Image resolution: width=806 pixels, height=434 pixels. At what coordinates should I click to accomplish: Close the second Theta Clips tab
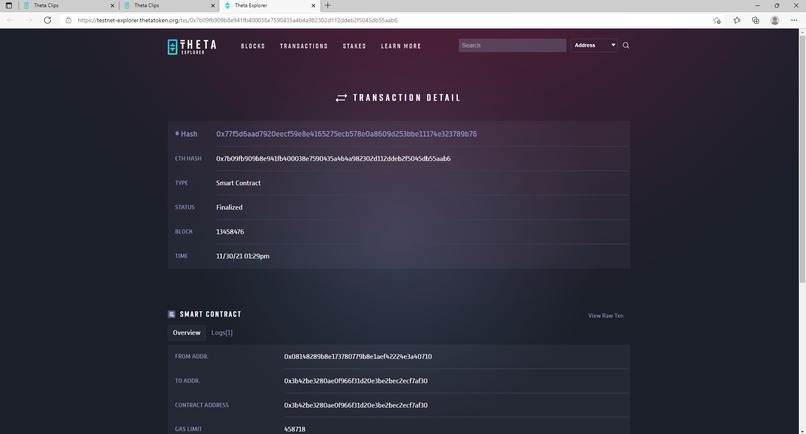click(x=213, y=5)
